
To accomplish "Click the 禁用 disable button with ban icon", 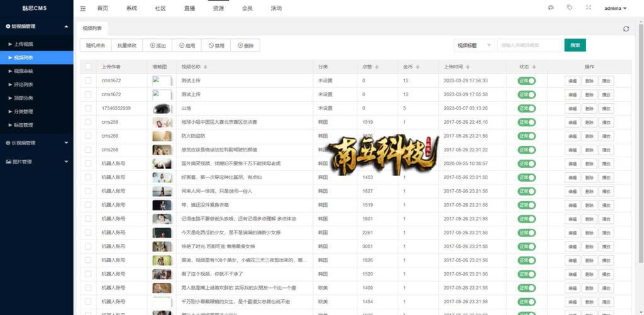I will tap(216, 46).
